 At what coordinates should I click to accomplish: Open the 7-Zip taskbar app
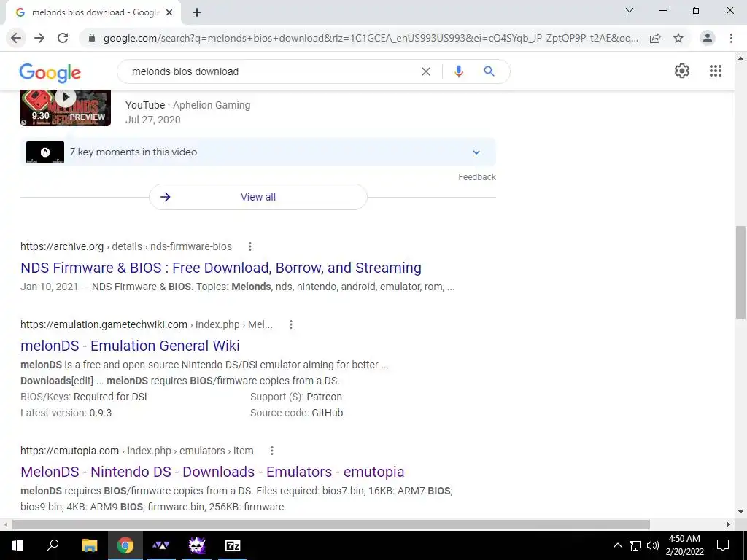233,545
